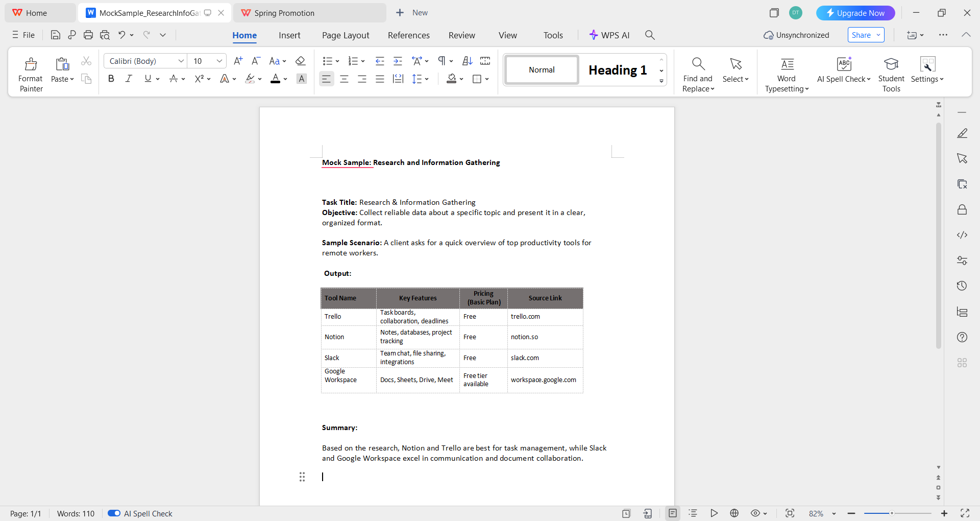Click the search magnifier next to WPS AI
The width and height of the screenshot is (980, 521).
(x=650, y=35)
